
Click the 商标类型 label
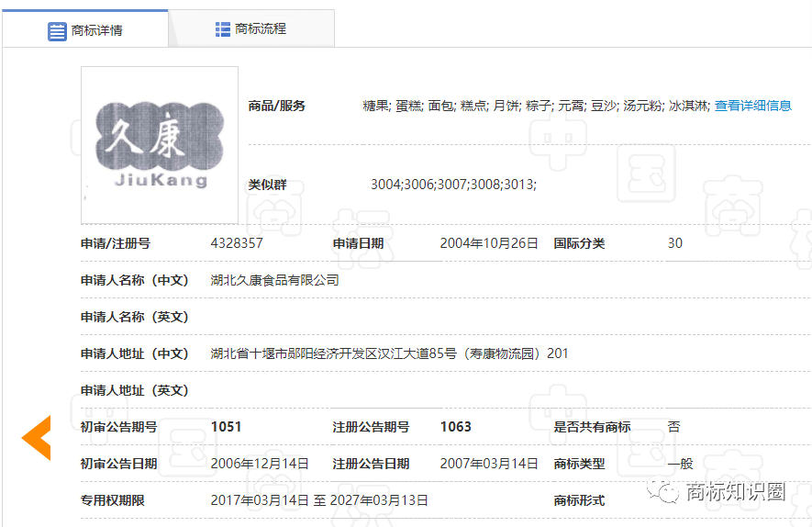pyautogui.click(x=579, y=464)
